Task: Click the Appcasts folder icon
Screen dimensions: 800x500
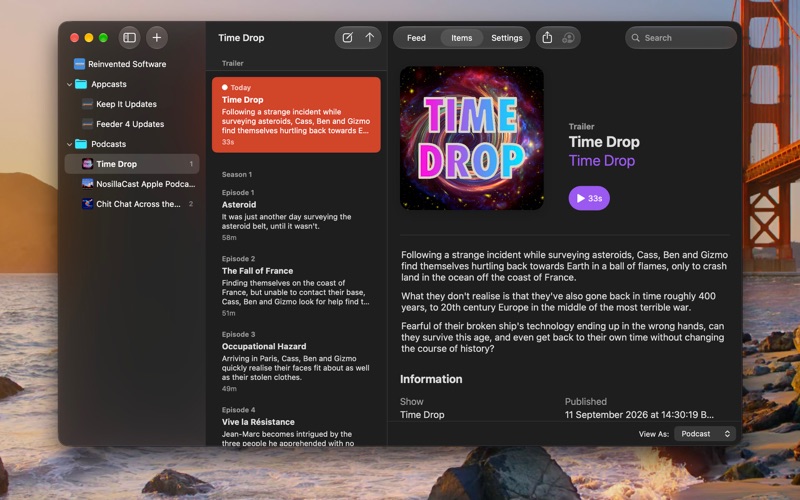Action: [x=81, y=84]
